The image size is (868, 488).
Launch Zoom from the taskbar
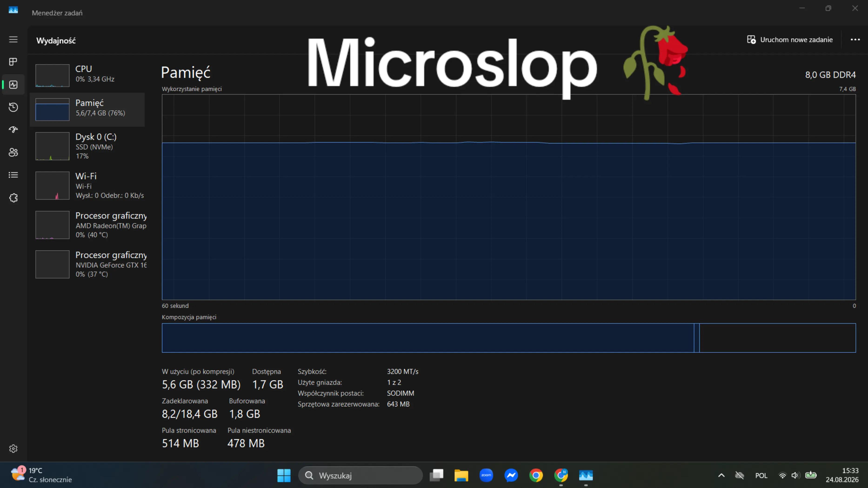486,475
